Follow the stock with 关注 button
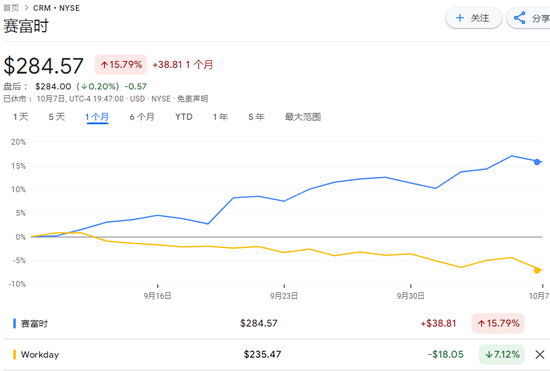The width and height of the screenshot is (550, 371). point(474,18)
